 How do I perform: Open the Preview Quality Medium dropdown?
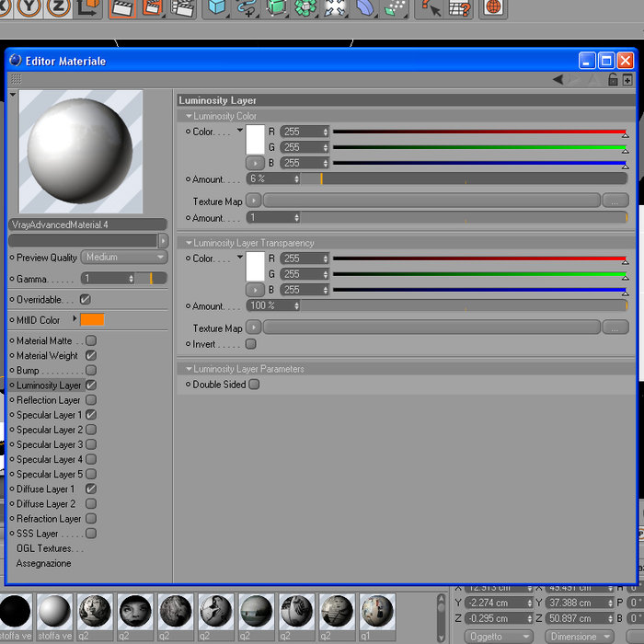pyautogui.click(x=124, y=257)
